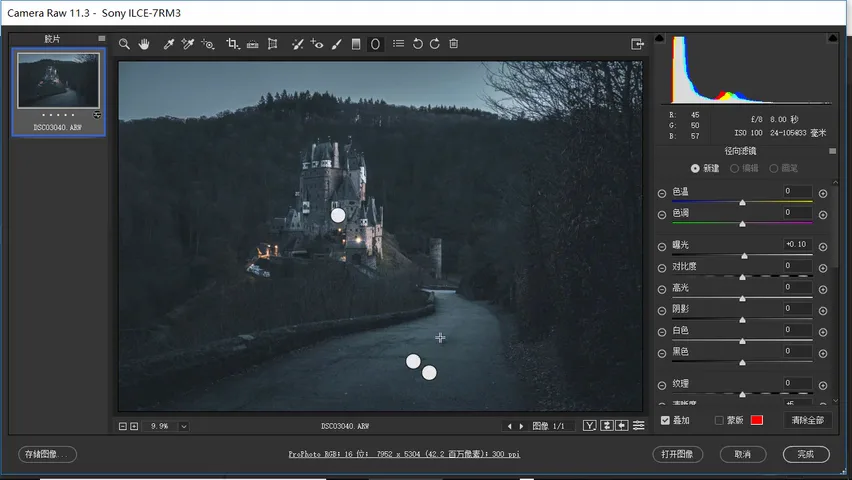Decrease 阴影 with minus button
The width and height of the screenshot is (852, 480).
pyautogui.click(x=662, y=311)
